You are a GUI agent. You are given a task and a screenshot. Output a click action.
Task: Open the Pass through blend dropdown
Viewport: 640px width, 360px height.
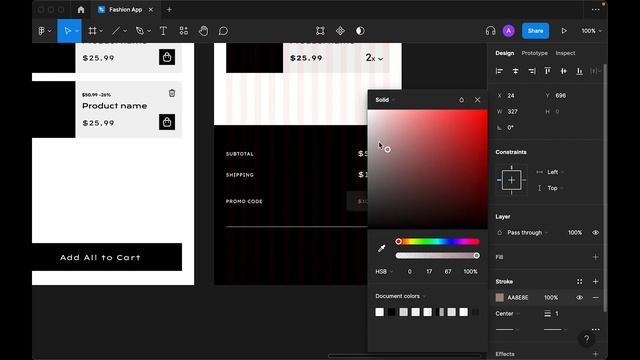point(527,233)
